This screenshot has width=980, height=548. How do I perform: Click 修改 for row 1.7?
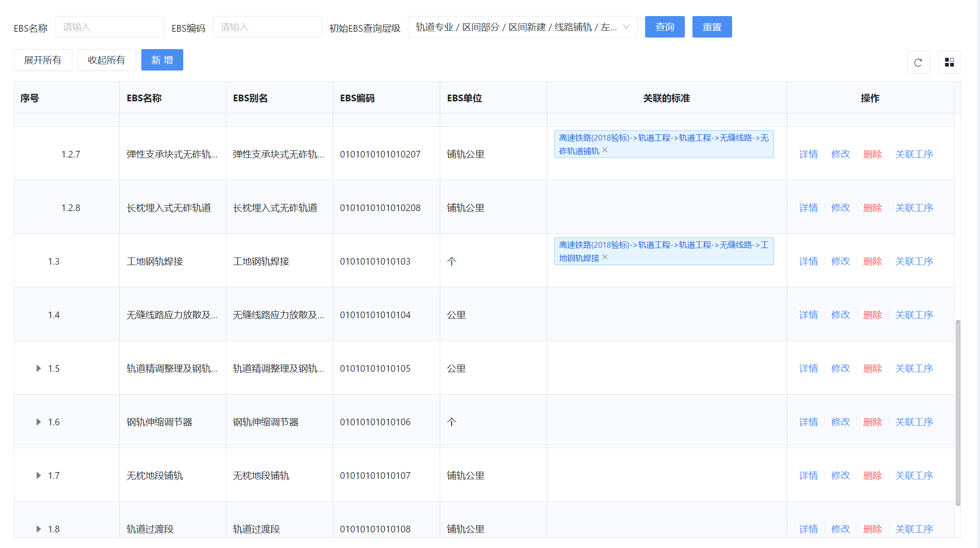pos(840,476)
